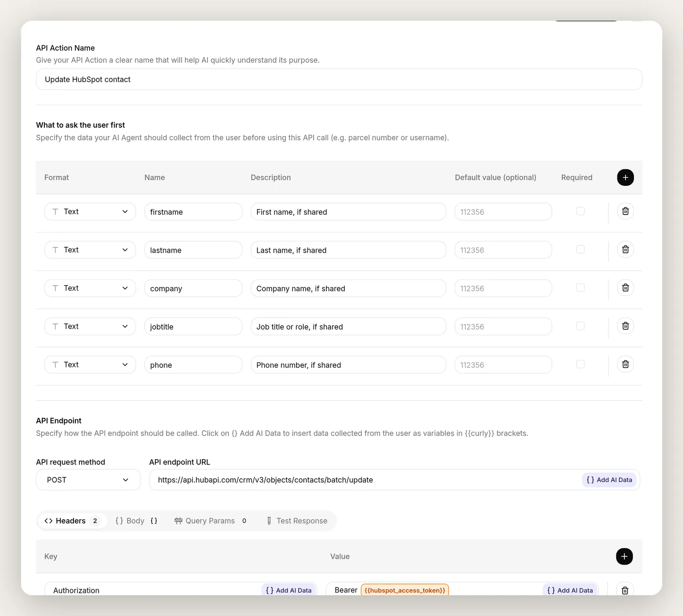Image resolution: width=683 pixels, height=616 pixels.
Task: Delete the lastname field row
Action: coord(625,250)
